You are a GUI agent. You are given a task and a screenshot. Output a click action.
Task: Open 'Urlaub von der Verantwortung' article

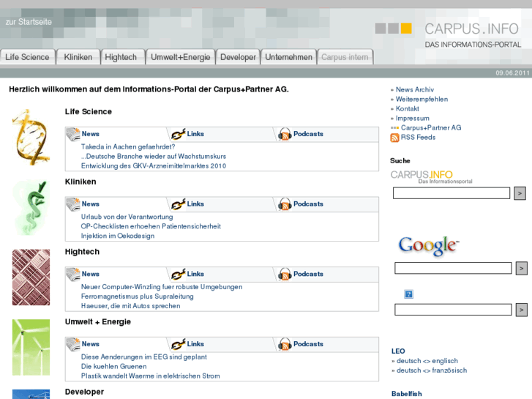(127, 217)
